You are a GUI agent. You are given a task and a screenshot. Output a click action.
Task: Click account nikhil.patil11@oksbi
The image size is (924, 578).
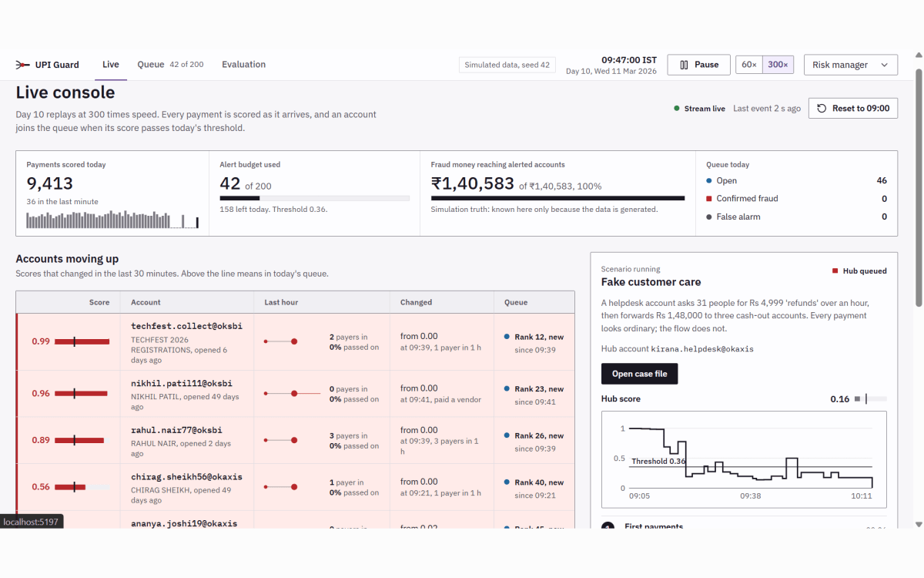coord(182,383)
